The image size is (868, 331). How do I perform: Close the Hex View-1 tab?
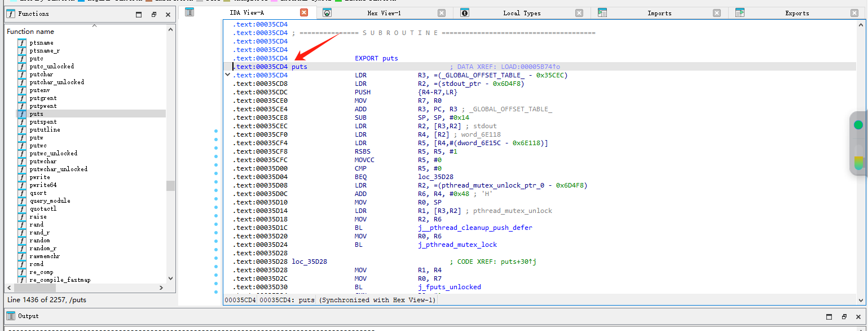[442, 13]
